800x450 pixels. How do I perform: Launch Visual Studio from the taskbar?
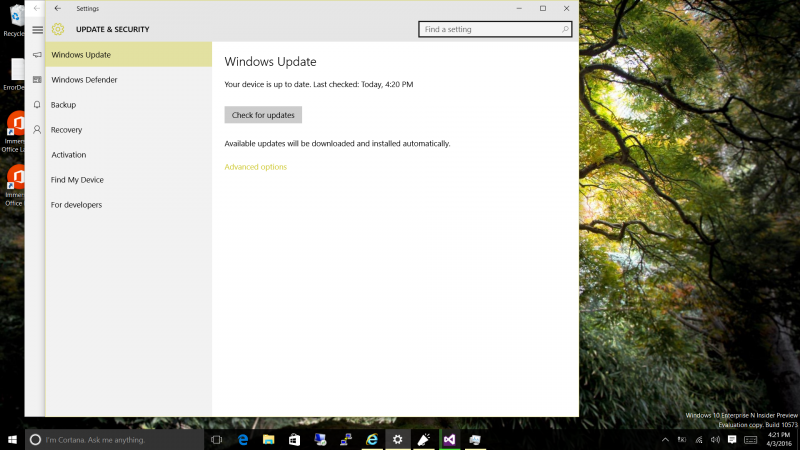pos(449,439)
